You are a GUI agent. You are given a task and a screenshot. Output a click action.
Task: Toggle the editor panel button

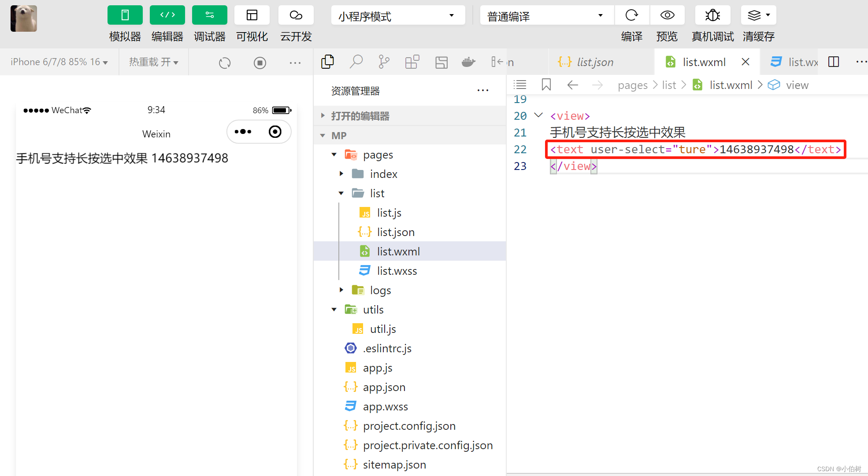[x=167, y=15]
